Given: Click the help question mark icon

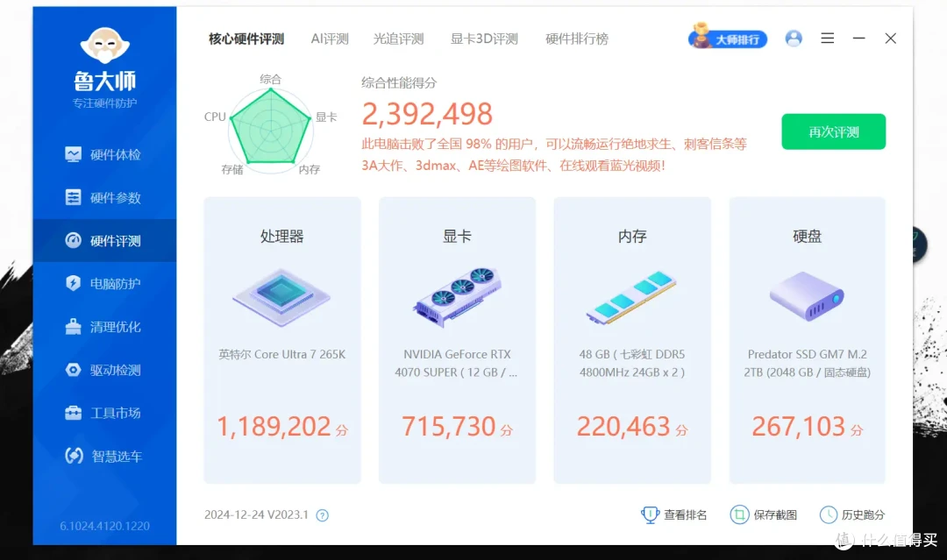Looking at the screenshot, I should click(323, 515).
